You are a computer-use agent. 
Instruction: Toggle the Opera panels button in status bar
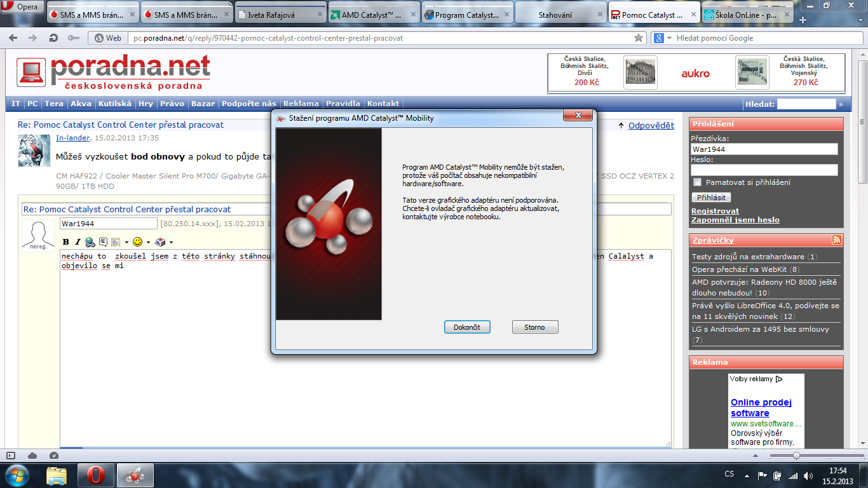[x=11, y=456]
